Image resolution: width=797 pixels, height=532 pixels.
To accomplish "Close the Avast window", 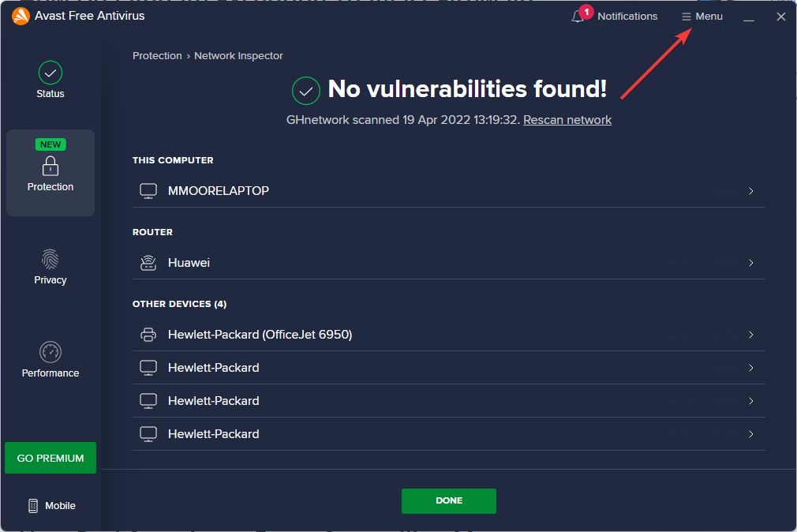I will (781, 17).
